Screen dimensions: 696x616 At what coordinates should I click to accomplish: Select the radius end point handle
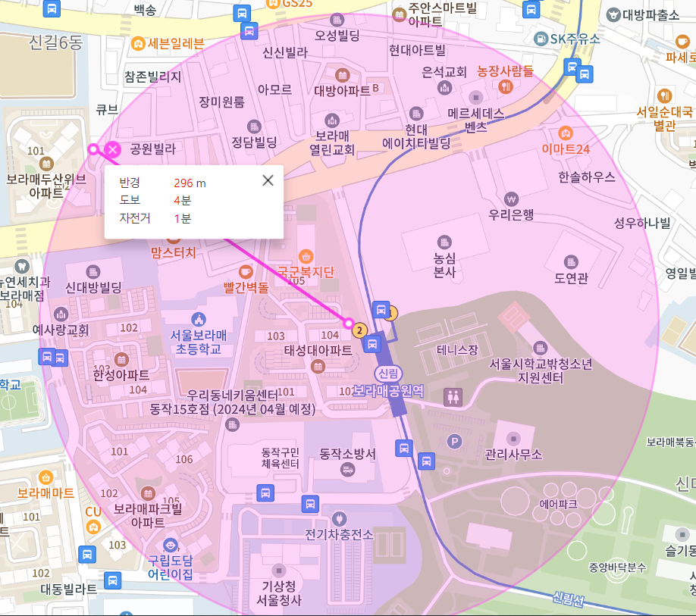click(x=349, y=323)
